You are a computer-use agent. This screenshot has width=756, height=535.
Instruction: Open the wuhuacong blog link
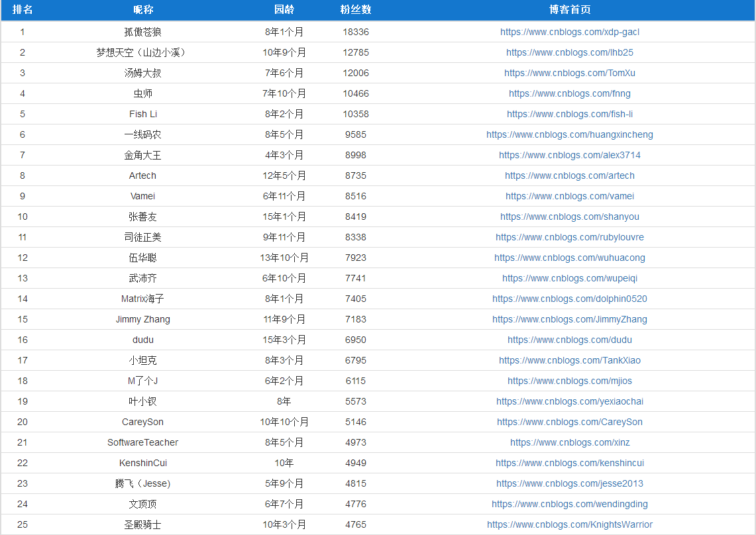[569, 258]
